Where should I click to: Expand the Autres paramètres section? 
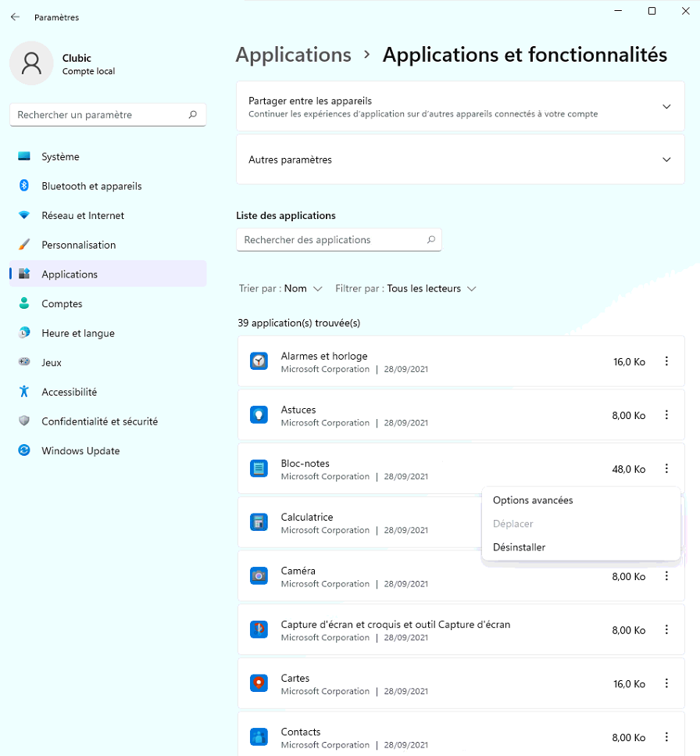click(x=666, y=159)
